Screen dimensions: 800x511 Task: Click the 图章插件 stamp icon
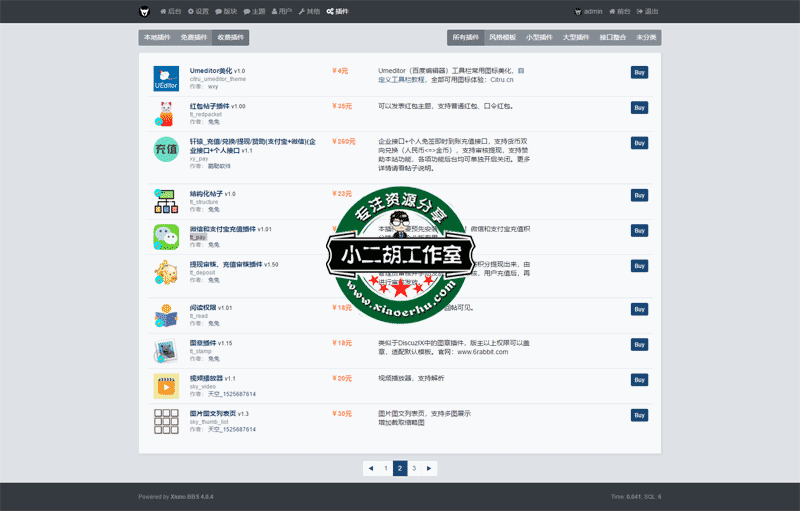[x=166, y=351]
